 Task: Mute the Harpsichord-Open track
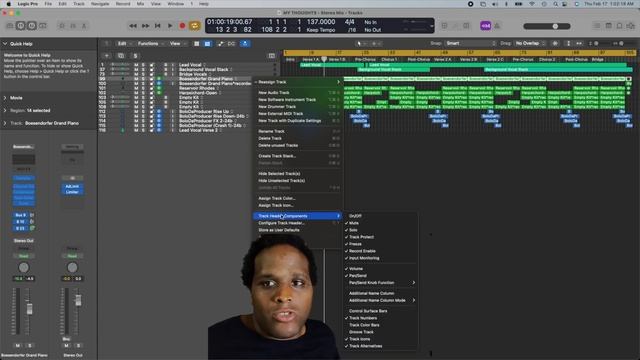pyautogui.click(x=136, y=93)
